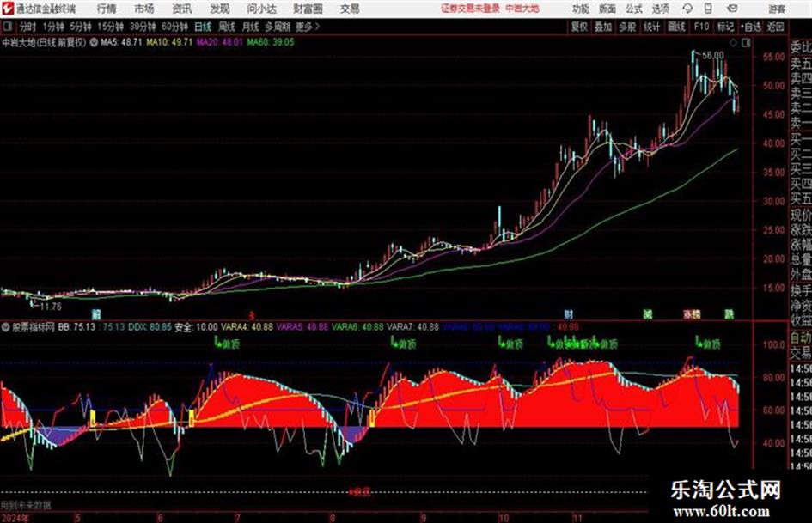Viewport: 812px width, 523px height.
Task: Open the 多周期 multi-period view
Action: coord(278,27)
